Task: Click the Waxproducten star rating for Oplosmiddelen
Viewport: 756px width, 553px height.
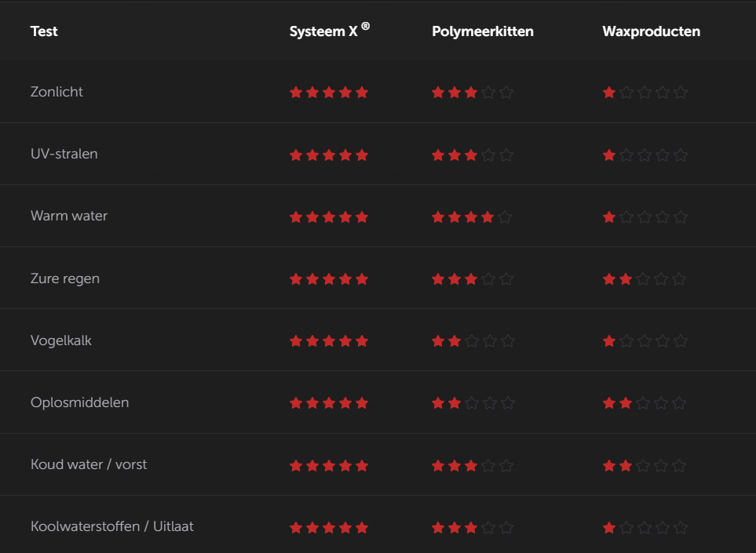Action: click(644, 403)
